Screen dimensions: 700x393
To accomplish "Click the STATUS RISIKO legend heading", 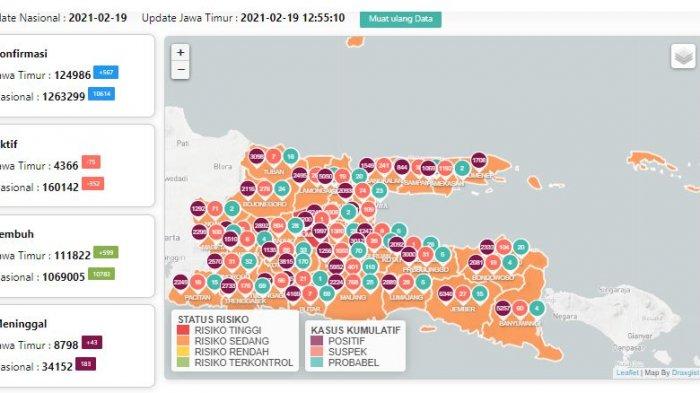I will [x=213, y=320].
